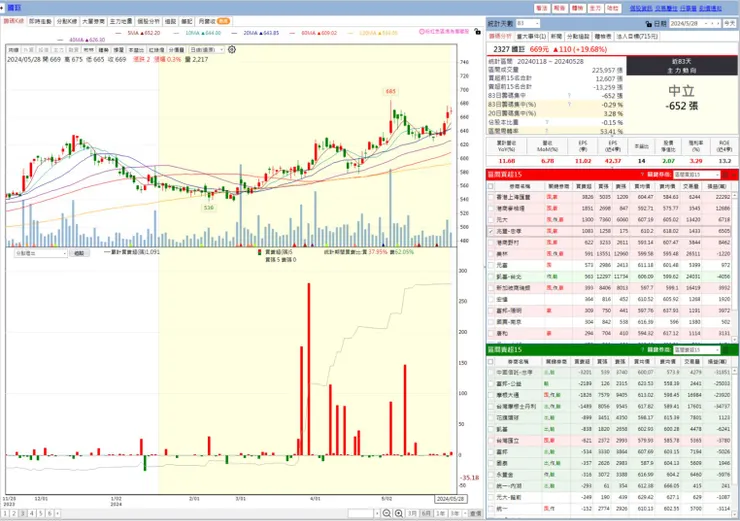Viewport: 740px width, 521px height.
Task: Check the 摩根大通 row checkbox in the sell table
Action: tap(491, 395)
